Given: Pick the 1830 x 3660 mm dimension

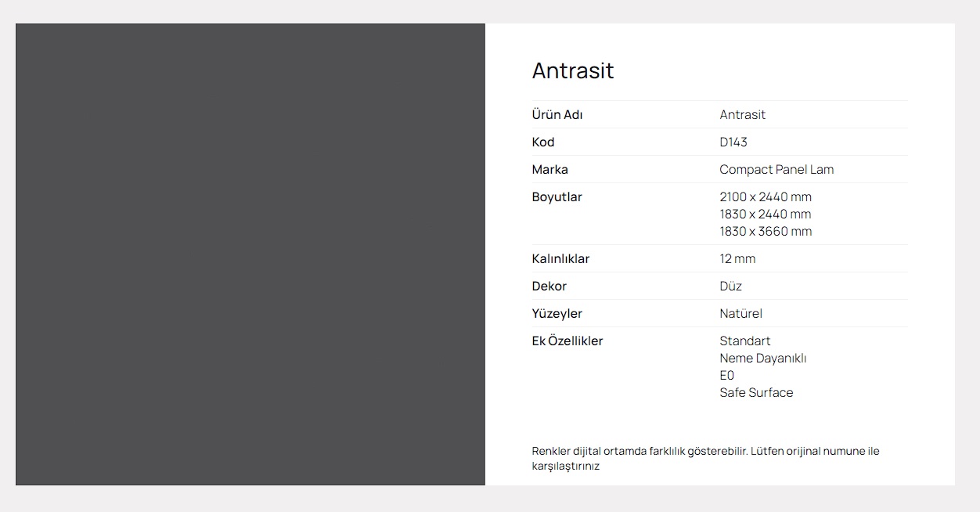Looking at the screenshot, I should [x=766, y=231].
